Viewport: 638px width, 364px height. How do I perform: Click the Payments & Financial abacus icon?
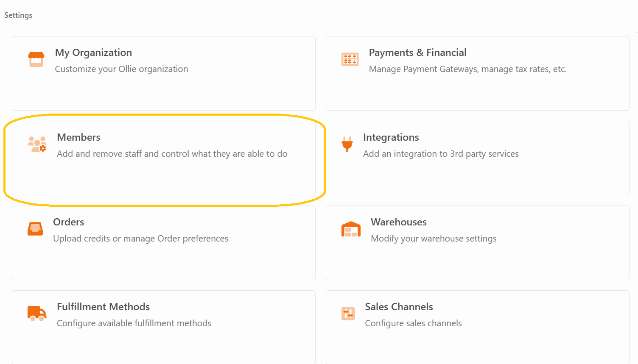350,59
